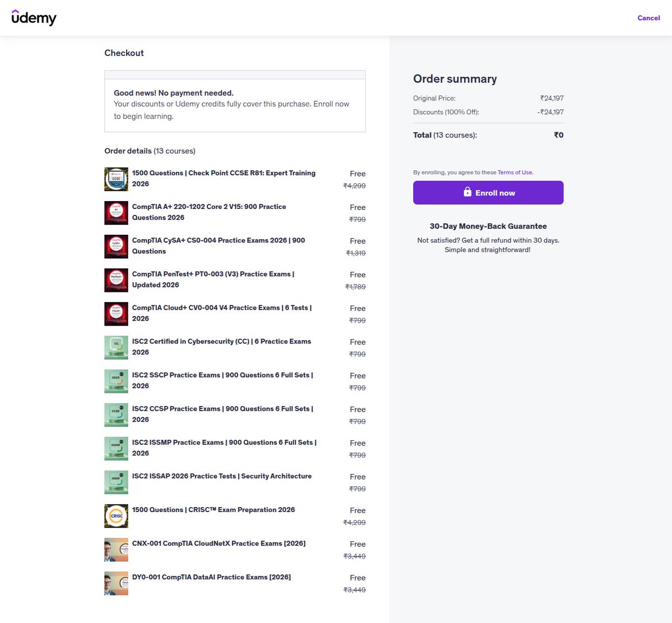
Task: Click the 'Discounts (100% Off):' label
Action: [446, 112]
